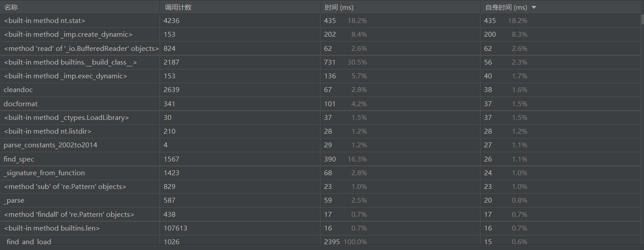Select the _imp.exec_dynamic row
Screen dimensions: 644x250
tap(65, 76)
